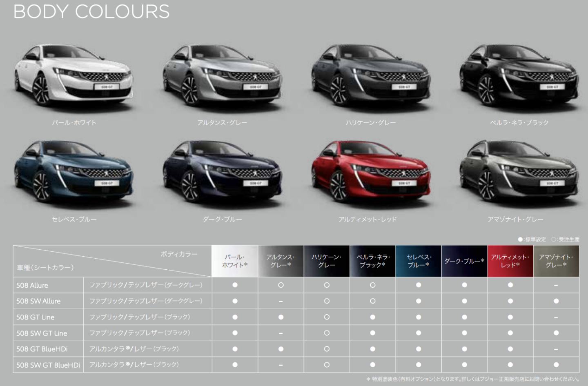The height and width of the screenshot is (386, 588).
Task: Click 508 SW GT BlueHDi アルタンス・グレー dash mark
Action: 281,365
